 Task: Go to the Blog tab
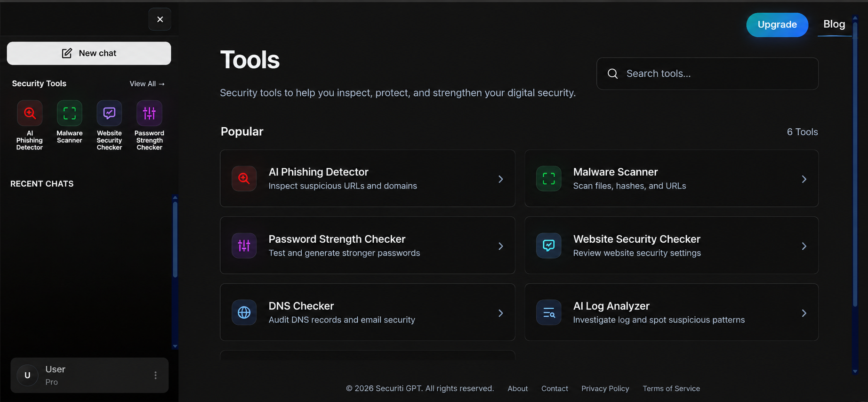tap(834, 24)
